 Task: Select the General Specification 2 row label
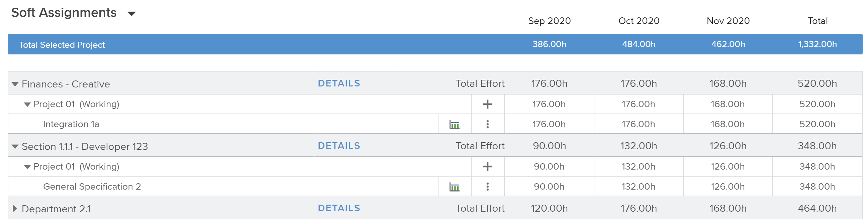pos(92,187)
